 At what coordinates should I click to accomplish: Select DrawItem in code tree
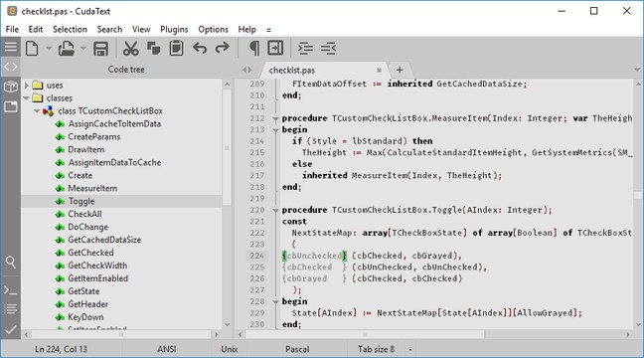[86, 149]
